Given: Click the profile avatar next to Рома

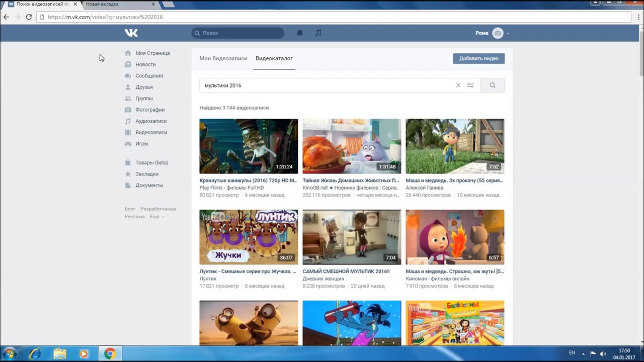Looking at the screenshot, I should pyautogui.click(x=498, y=33).
